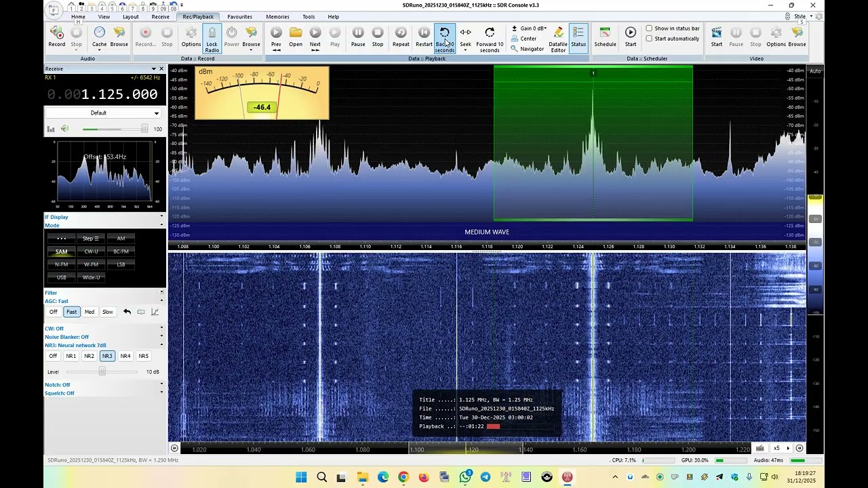Viewport: 868px width, 488px height.
Task: Go Back 10 seconds in playback
Action: point(444,39)
